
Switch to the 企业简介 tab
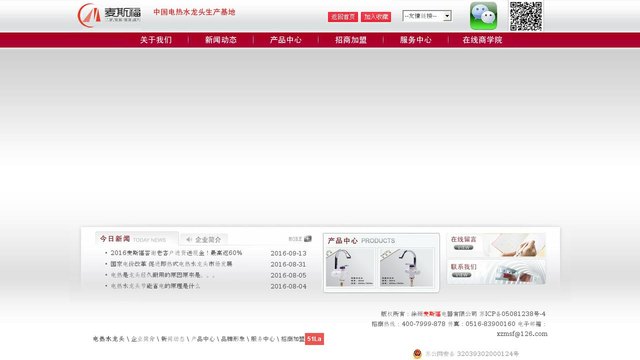[x=204, y=239]
